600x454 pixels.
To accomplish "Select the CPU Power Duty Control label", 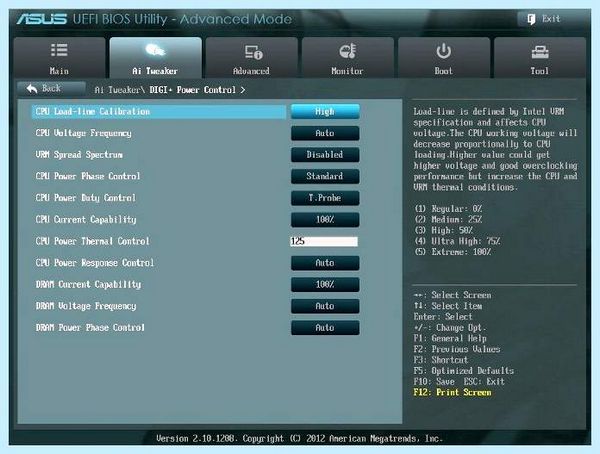I will click(x=86, y=198).
